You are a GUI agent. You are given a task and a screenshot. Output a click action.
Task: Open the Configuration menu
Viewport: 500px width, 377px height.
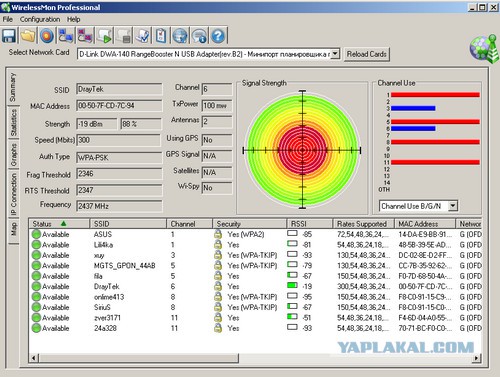click(x=40, y=19)
